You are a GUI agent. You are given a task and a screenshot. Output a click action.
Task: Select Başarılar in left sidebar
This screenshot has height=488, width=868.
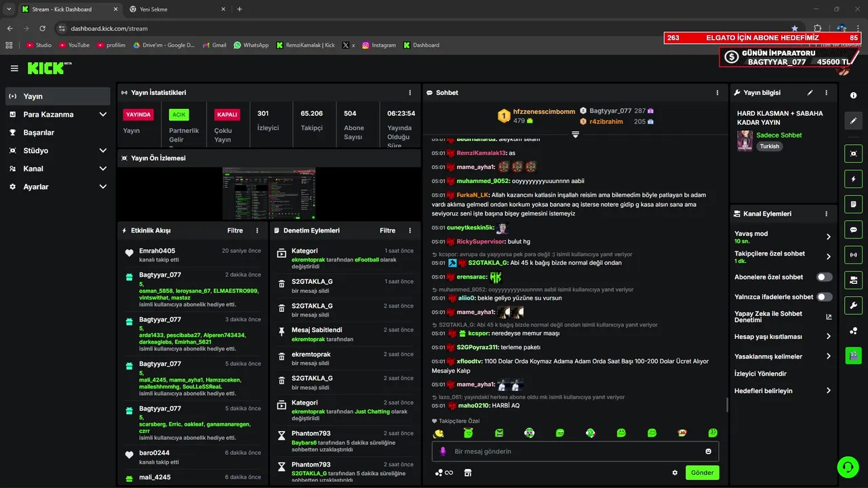pos(58,132)
